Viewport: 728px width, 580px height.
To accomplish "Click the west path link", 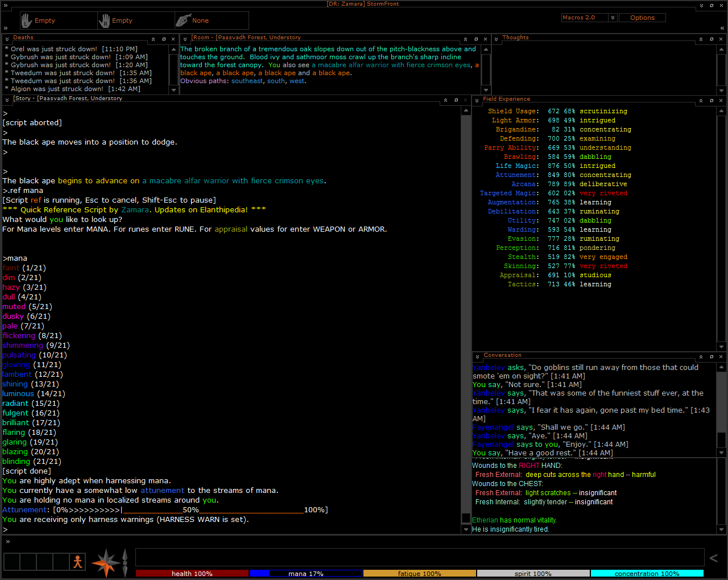I will tap(297, 81).
